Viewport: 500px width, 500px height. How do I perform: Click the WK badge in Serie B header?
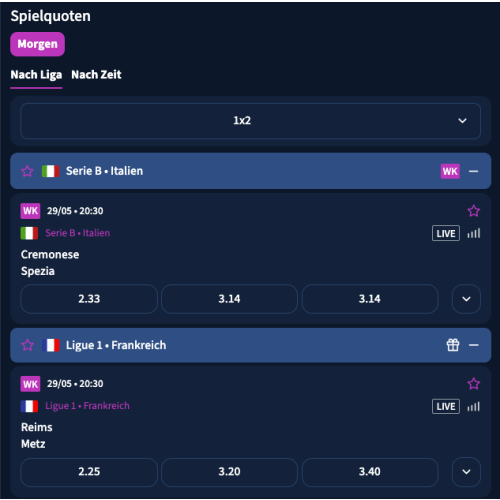click(450, 171)
